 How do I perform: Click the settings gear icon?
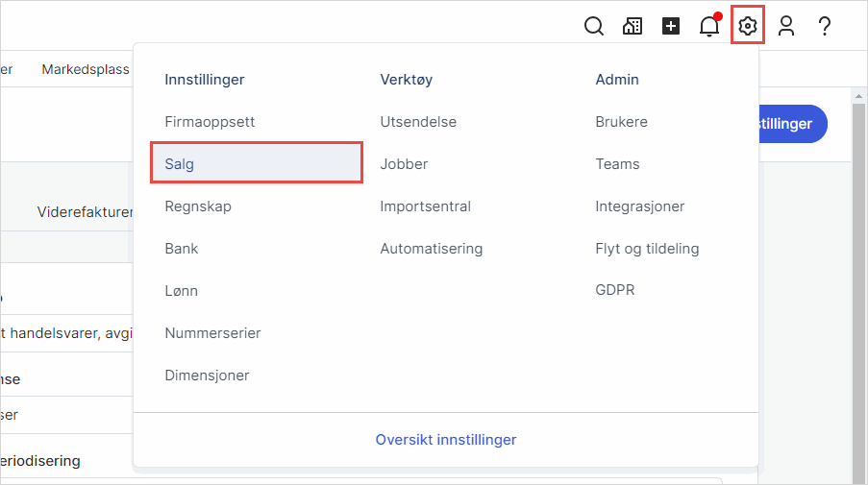(748, 26)
